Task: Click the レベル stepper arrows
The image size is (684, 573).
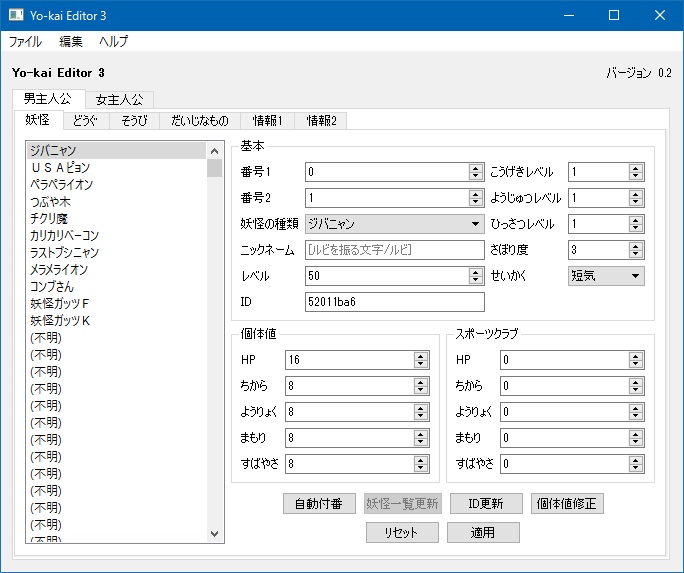Action: click(476, 276)
